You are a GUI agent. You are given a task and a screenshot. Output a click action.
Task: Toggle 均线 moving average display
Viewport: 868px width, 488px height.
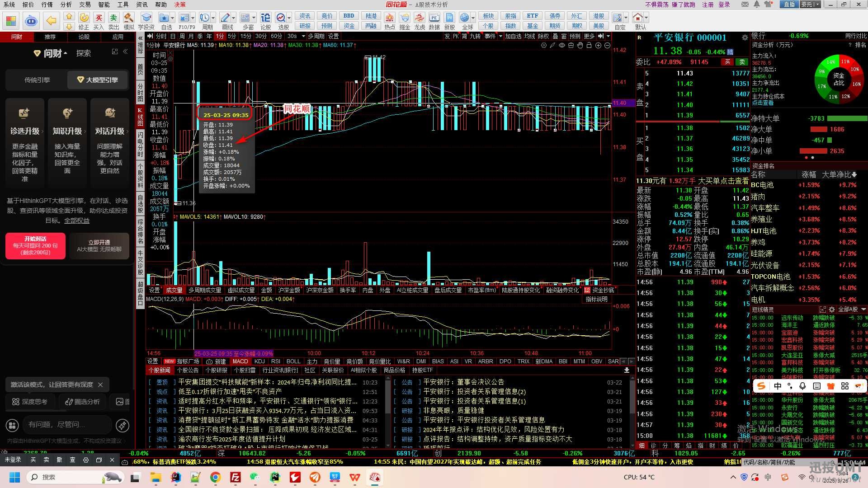pos(529,36)
